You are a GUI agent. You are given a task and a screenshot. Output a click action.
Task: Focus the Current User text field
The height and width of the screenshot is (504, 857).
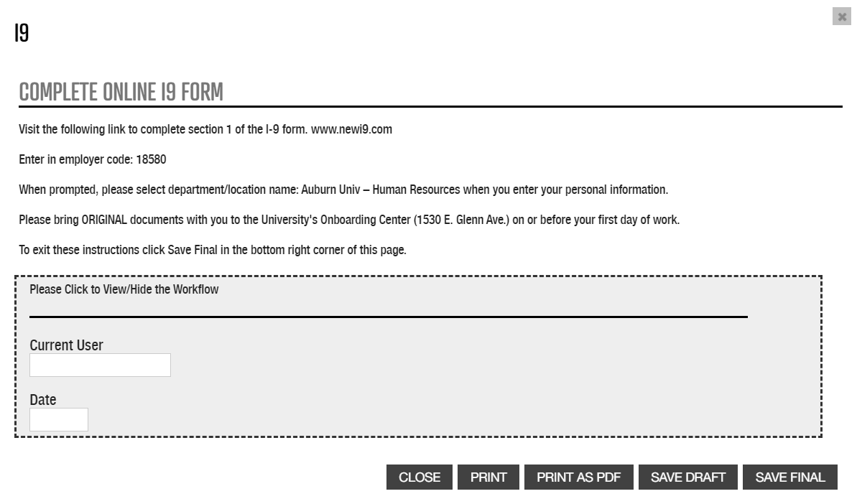pyautogui.click(x=100, y=365)
